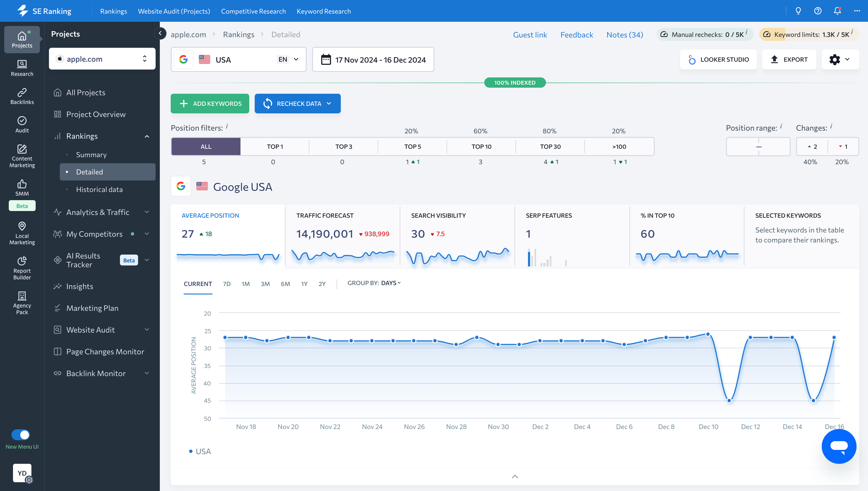Select the >100 position filter
868x491 pixels.
(x=619, y=146)
